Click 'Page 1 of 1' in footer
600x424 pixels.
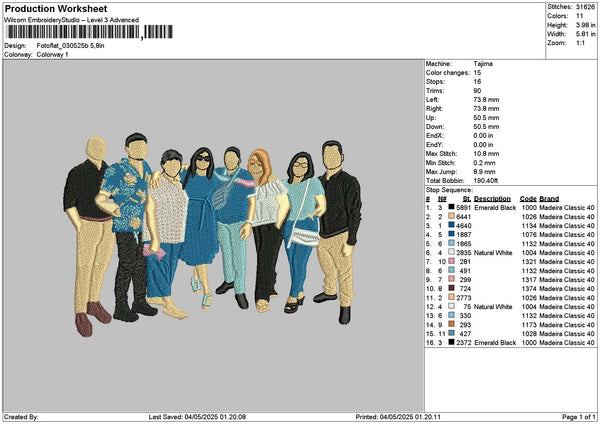pos(579,417)
